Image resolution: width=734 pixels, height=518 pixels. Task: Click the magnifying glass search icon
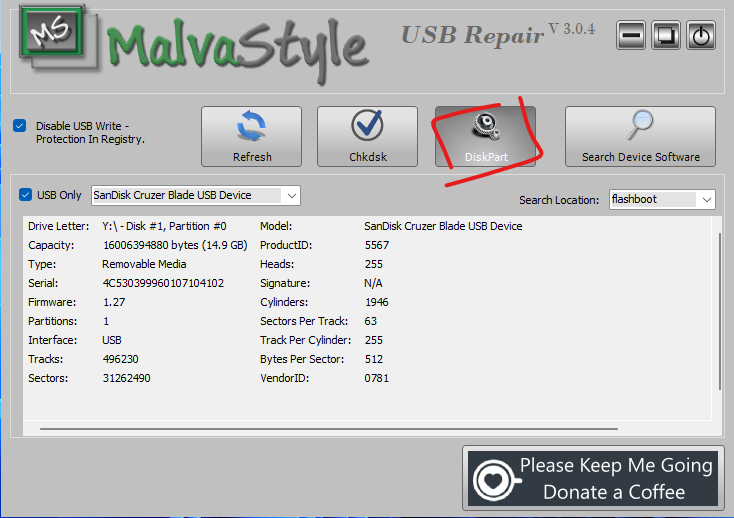coord(640,125)
